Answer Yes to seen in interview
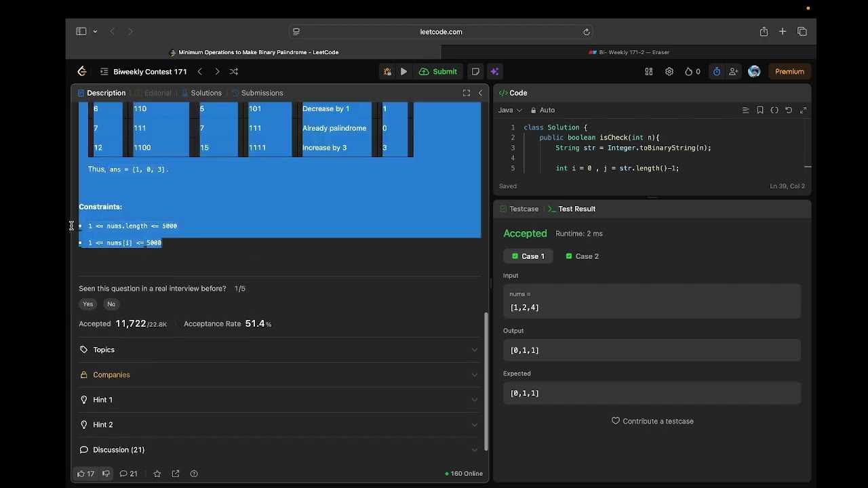This screenshot has height=488, width=868. coord(87,304)
